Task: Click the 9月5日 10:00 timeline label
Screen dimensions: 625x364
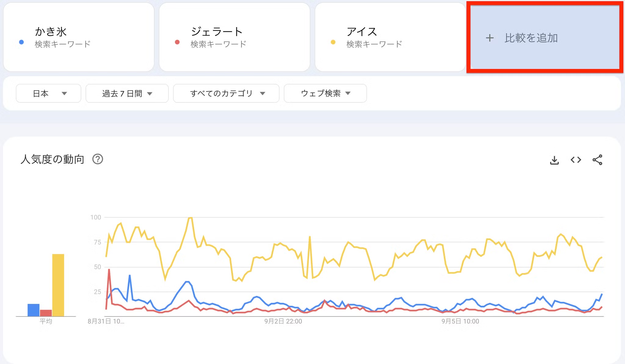Action: [x=460, y=321]
